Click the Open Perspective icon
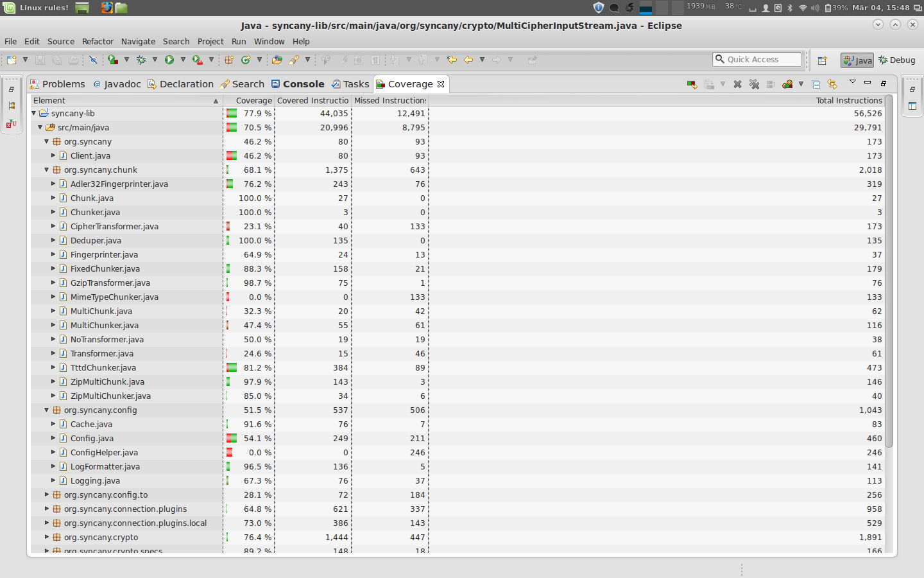This screenshot has width=924, height=578. (822, 60)
